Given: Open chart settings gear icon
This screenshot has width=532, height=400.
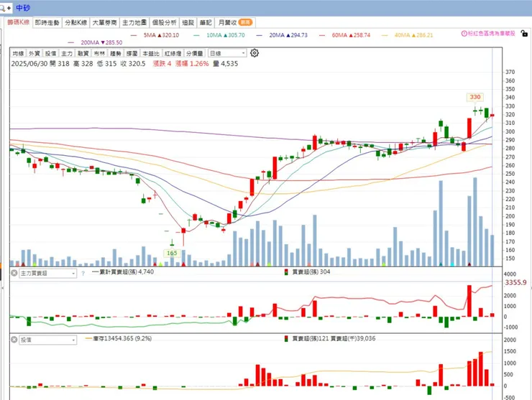Looking at the screenshot, I should tap(254, 53).
